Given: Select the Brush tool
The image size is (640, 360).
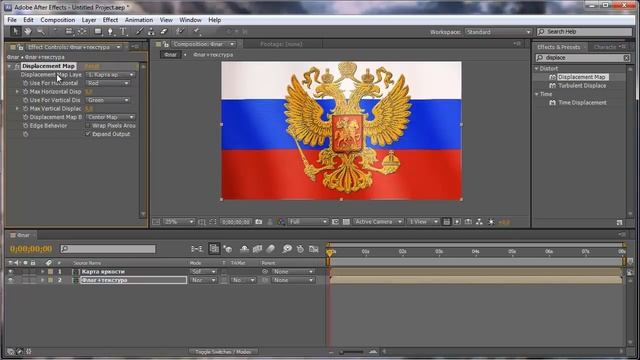Looking at the screenshot, I should [x=139, y=31].
